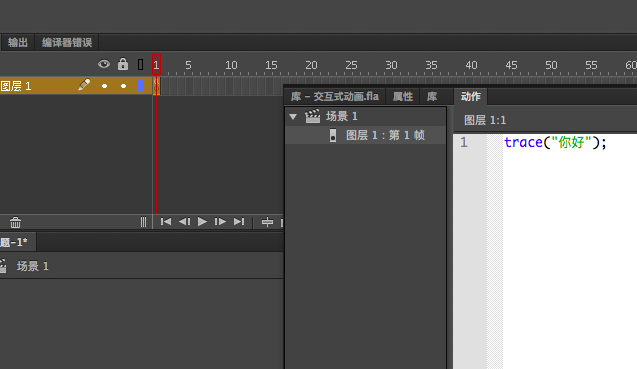Screen dimensions: 637x369
Task: Click frame icon beside 图层 1 : 第 1 帧
Action: 333,135
